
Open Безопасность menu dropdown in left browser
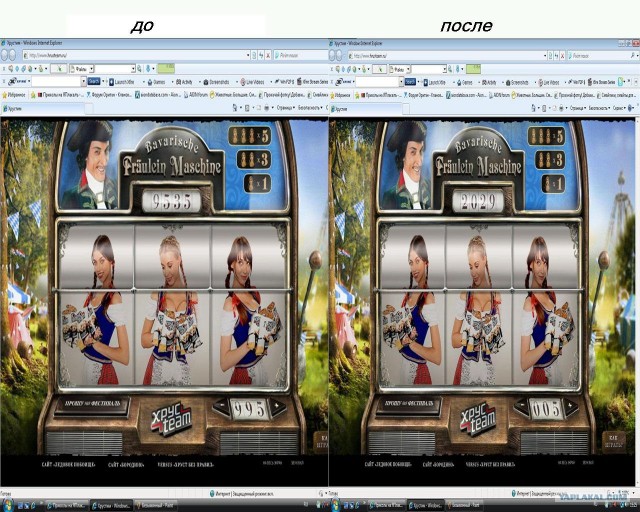point(312,108)
